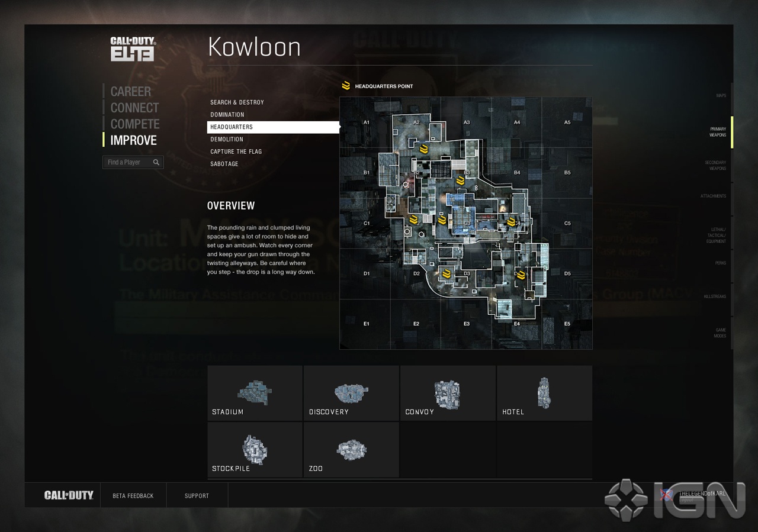Switch to Domination mode
The width and height of the screenshot is (758, 532).
pos(227,115)
